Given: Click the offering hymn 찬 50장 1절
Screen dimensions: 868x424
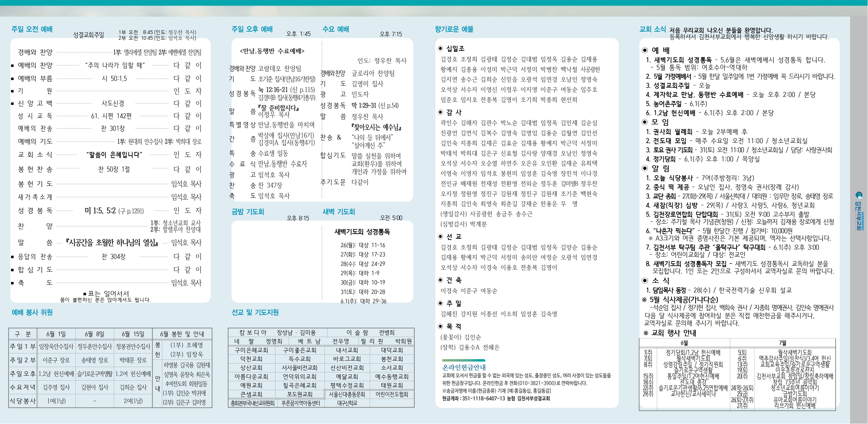Looking at the screenshot, I should tap(114, 169).
